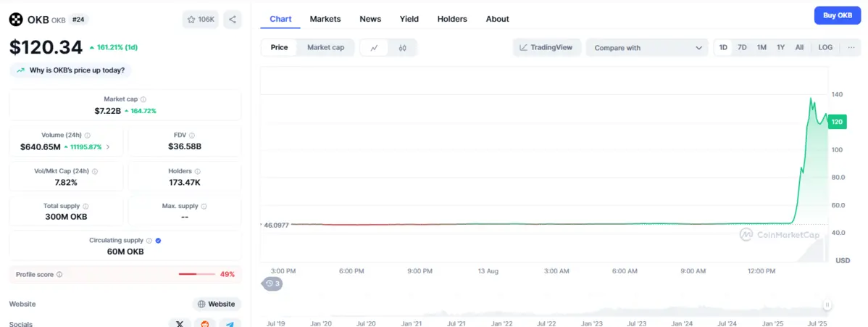868x327 pixels.
Task: Open the Holders tab
Action: coord(452,19)
